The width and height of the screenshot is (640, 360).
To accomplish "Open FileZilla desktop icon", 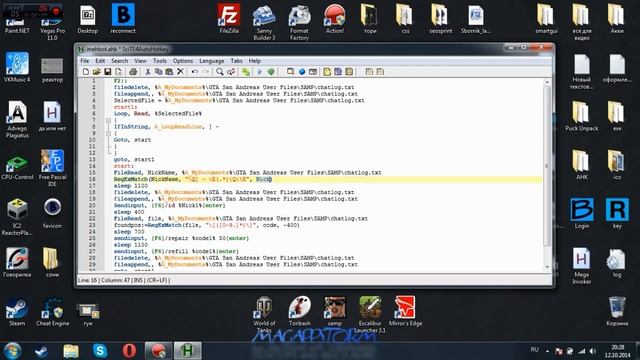I will tap(229, 18).
